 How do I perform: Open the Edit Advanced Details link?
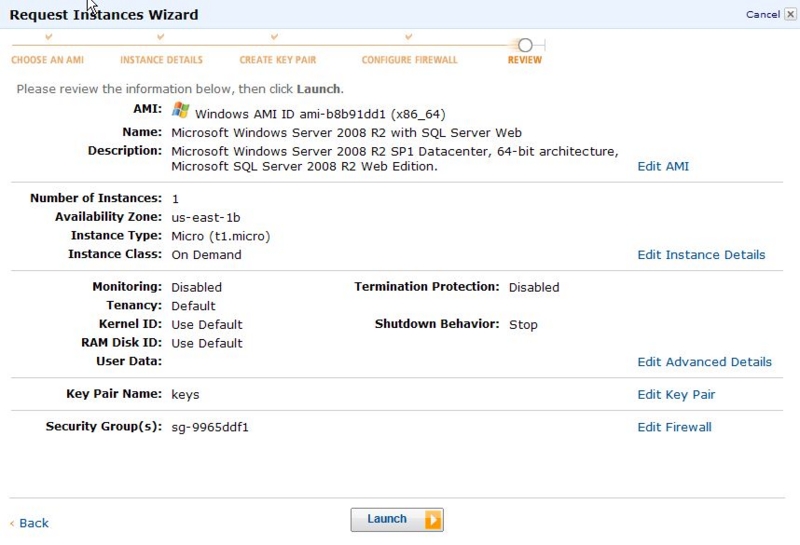704,362
